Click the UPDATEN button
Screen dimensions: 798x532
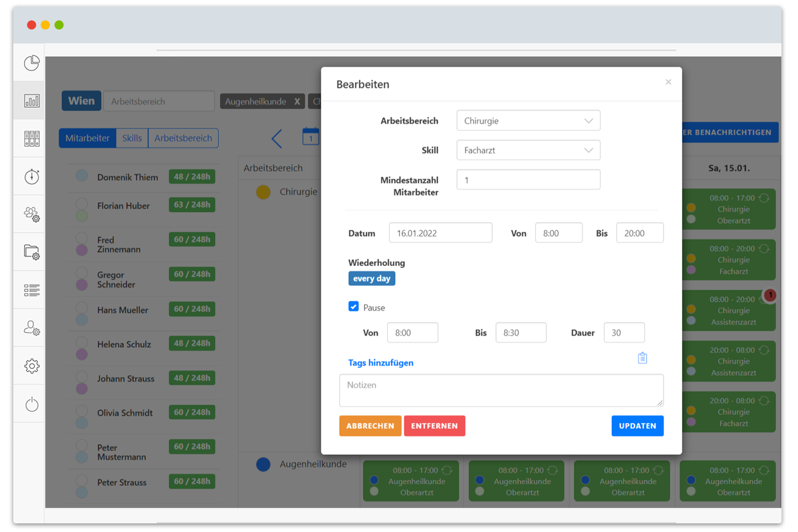(x=638, y=426)
